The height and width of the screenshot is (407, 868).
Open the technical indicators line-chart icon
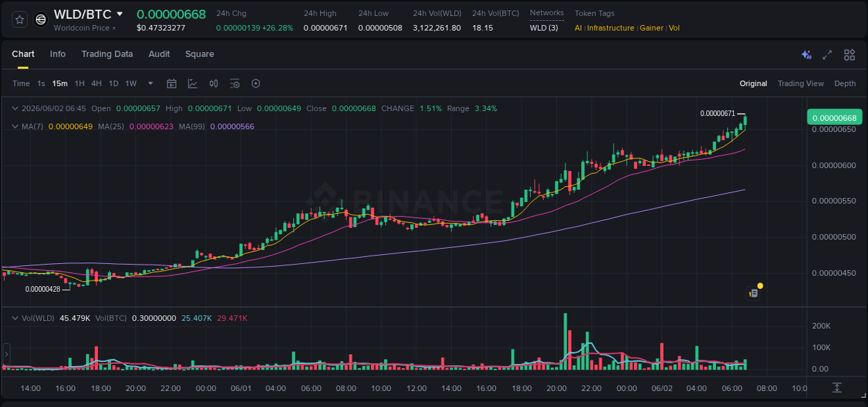click(x=192, y=83)
